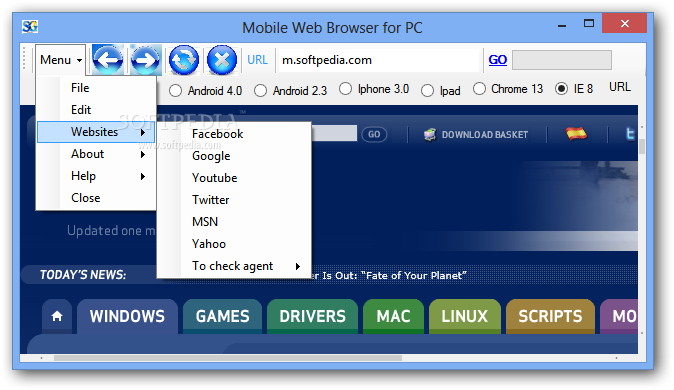This screenshot has height=390, width=674.
Task: Click the Stop loading X icon
Action: (222, 60)
